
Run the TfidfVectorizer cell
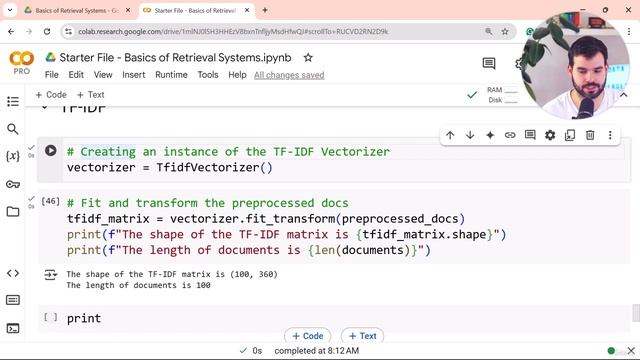51,151
